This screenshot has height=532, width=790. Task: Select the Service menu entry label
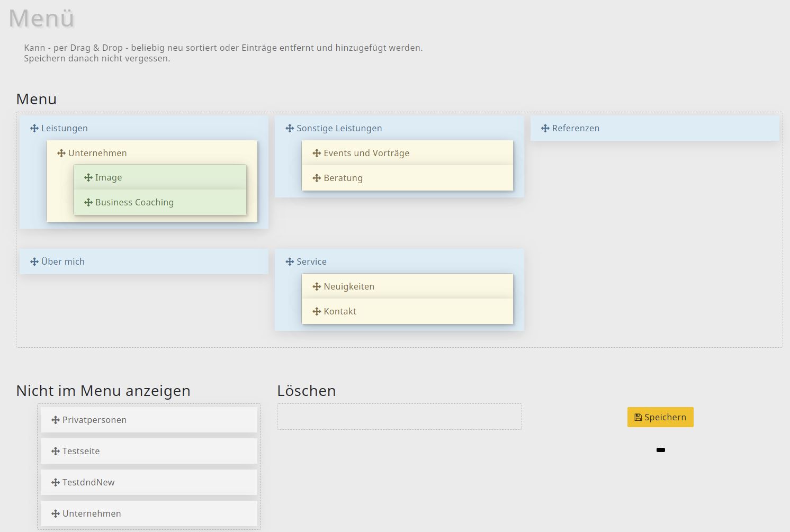[311, 262]
